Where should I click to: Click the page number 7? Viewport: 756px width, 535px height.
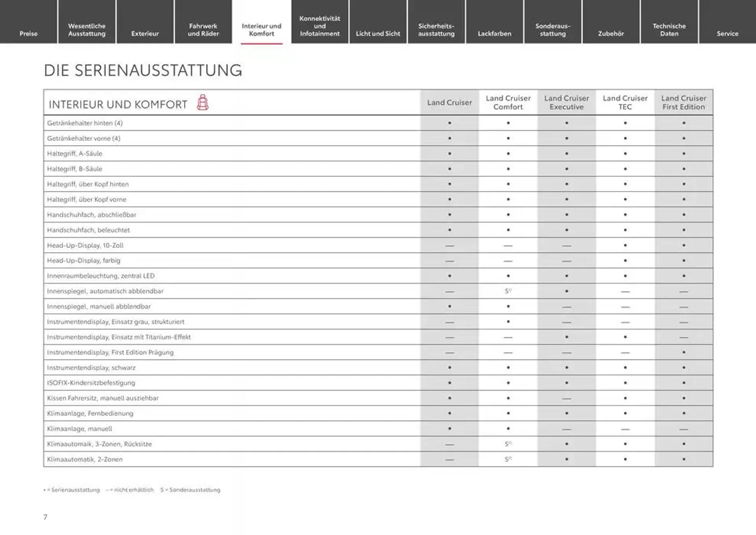[x=45, y=517]
